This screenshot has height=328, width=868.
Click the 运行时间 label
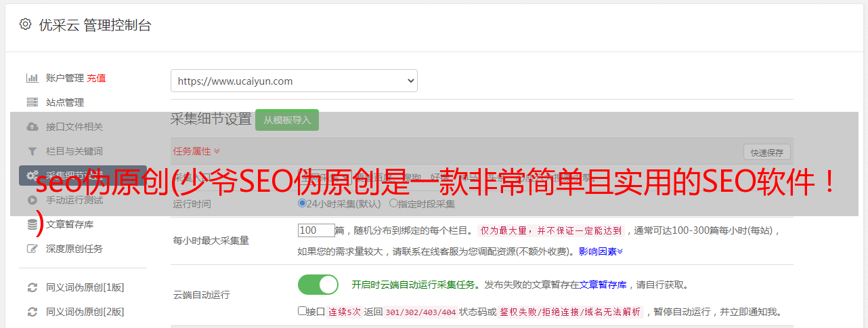click(x=192, y=204)
